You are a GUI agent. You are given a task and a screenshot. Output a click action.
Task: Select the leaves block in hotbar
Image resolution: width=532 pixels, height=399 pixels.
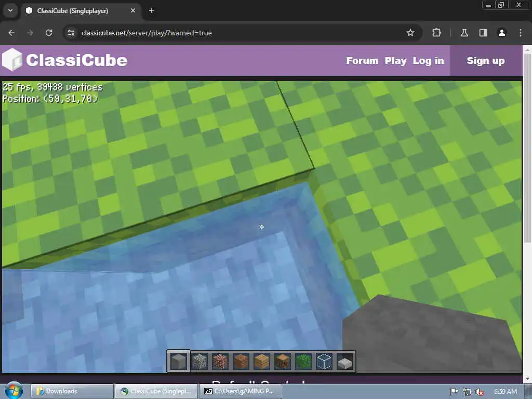pyautogui.click(x=303, y=362)
